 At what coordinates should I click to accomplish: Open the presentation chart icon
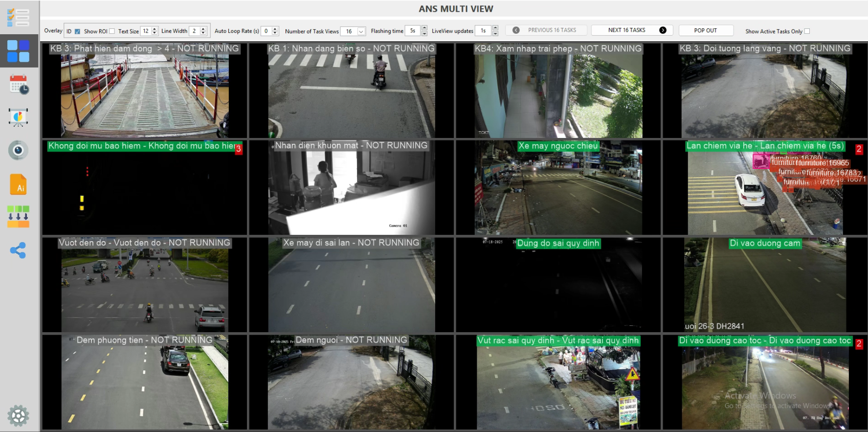18,117
